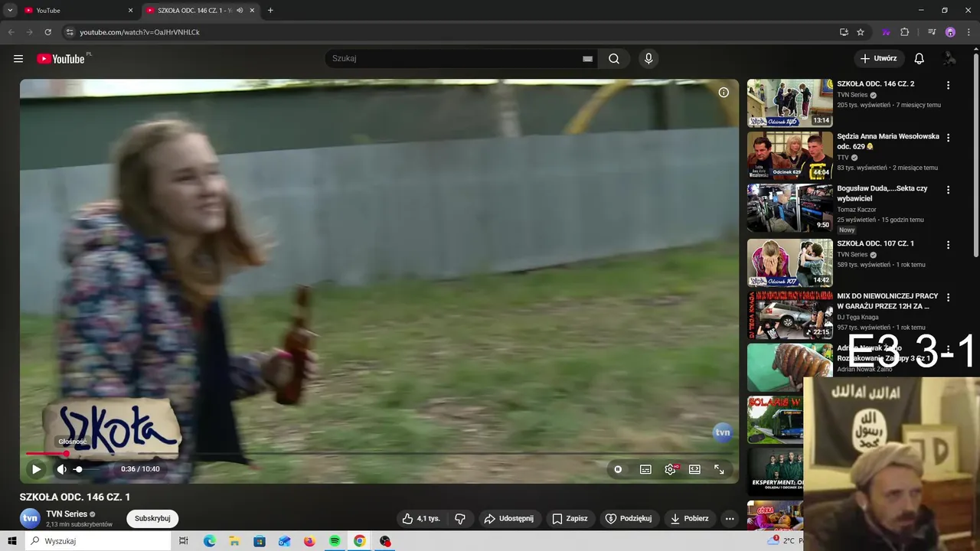Go back in browser history
Image resolution: width=980 pixels, height=551 pixels.
point(11,32)
